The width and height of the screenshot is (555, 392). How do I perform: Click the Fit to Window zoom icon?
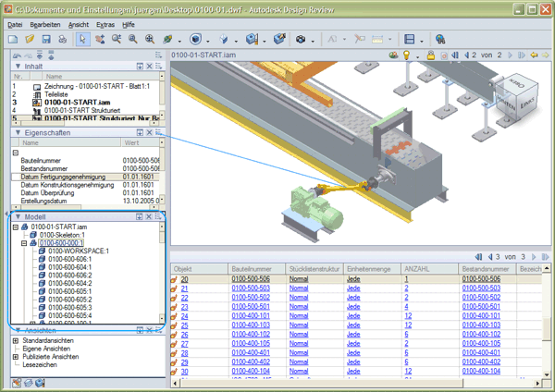point(150,39)
